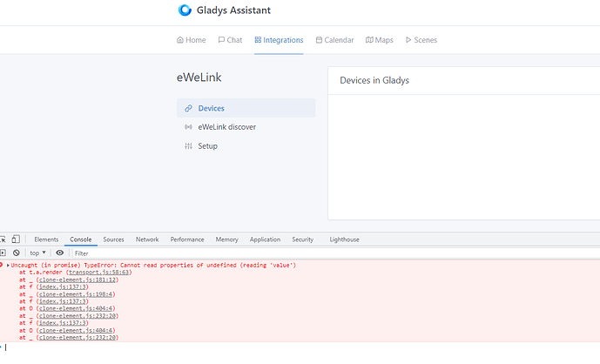Open the Home navigation tab
The height and width of the screenshot is (364, 600).
(192, 40)
